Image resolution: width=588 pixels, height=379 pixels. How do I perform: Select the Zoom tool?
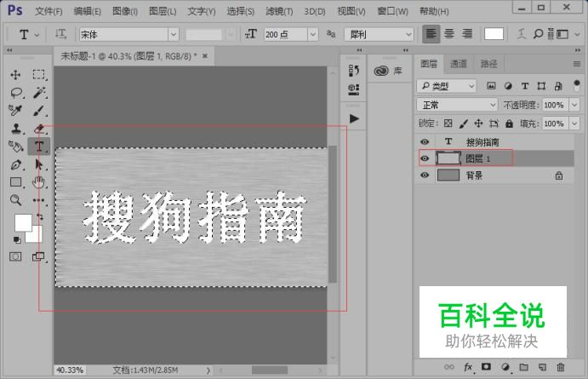coord(15,199)
